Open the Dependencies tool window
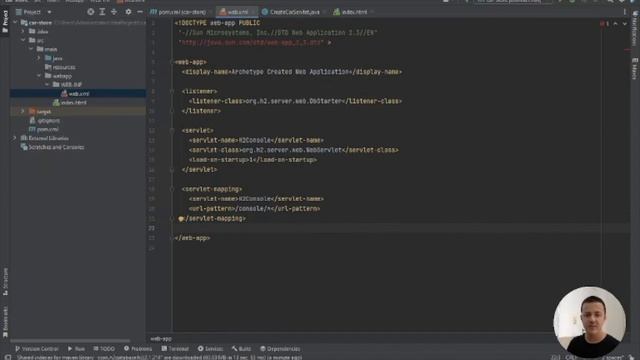This screenshot has width=640, height=360. pos(280,349)
